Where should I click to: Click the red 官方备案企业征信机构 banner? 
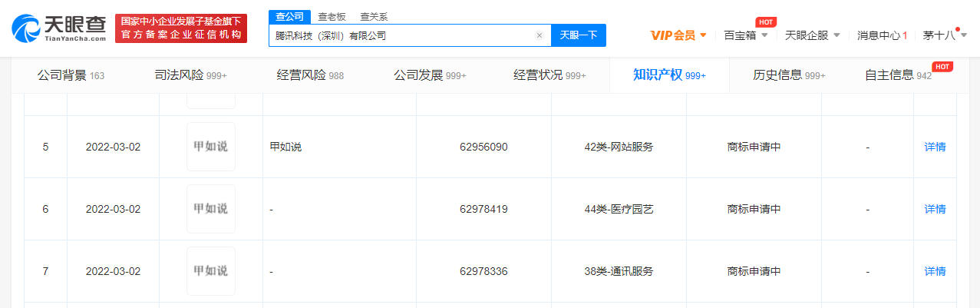[181, 28]
